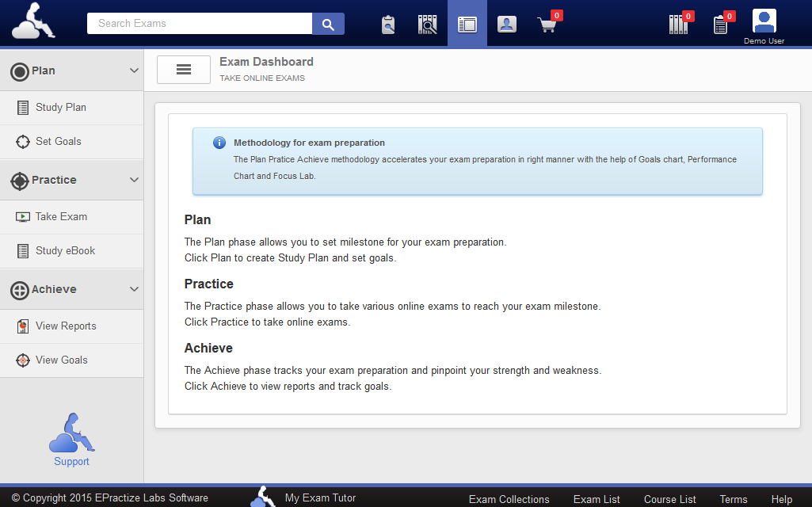Viewport: 812px width, 507px height.
Task: Open the Exam Collections footer link
Action: tap(509, 499)
